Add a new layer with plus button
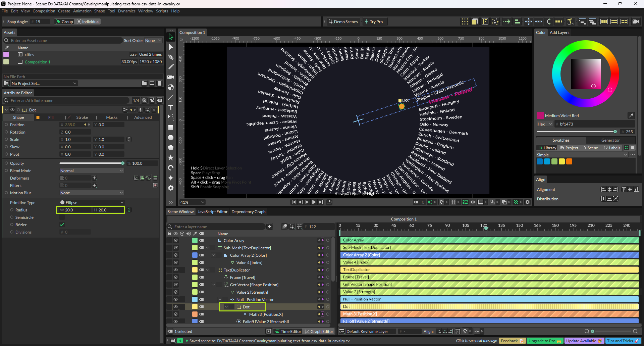Viewport: 644px width, 346px height. pyautogui.click(x=270, y=227)
